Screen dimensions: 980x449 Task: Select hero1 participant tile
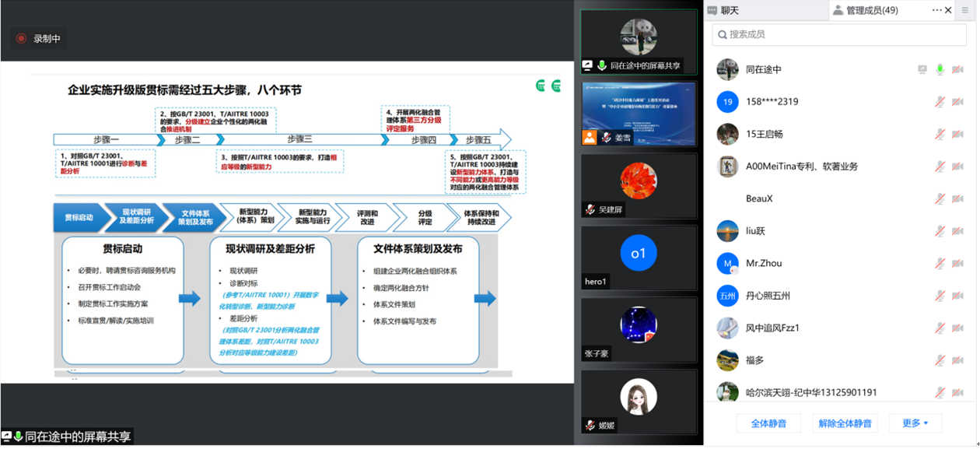pyautogui.click(x=639, y=257)
